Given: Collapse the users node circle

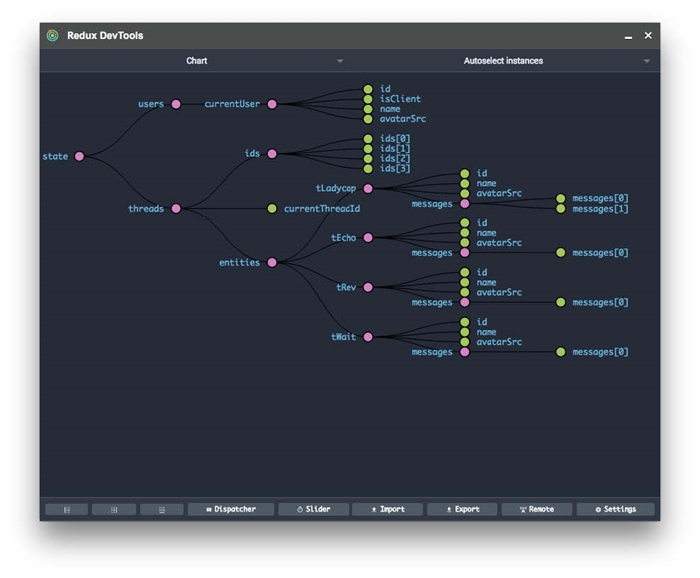Looking at the screenshot, I should [176, 104].
